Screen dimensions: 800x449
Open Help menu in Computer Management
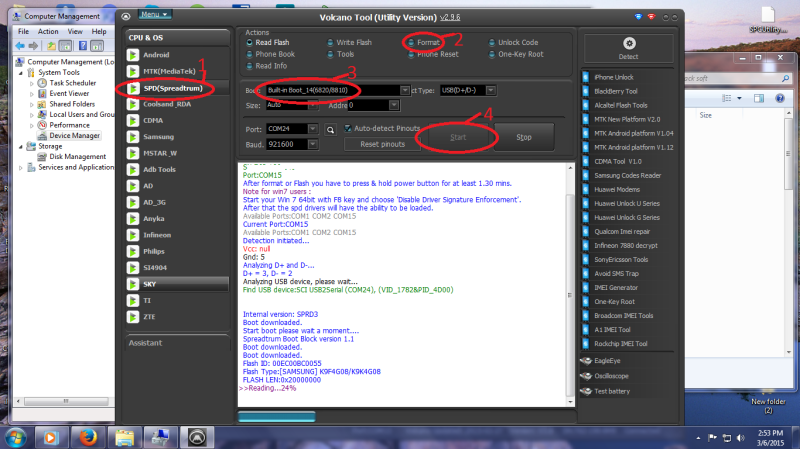point(99,32)
